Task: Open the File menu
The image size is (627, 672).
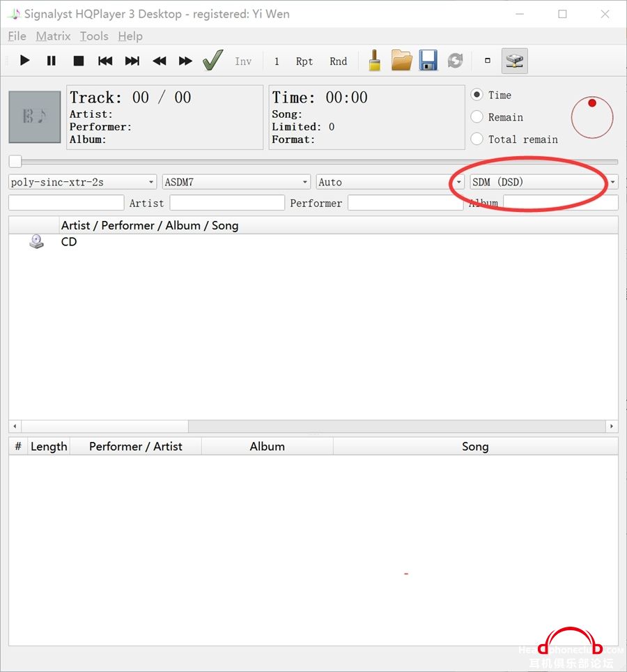Action: [17, 36]
